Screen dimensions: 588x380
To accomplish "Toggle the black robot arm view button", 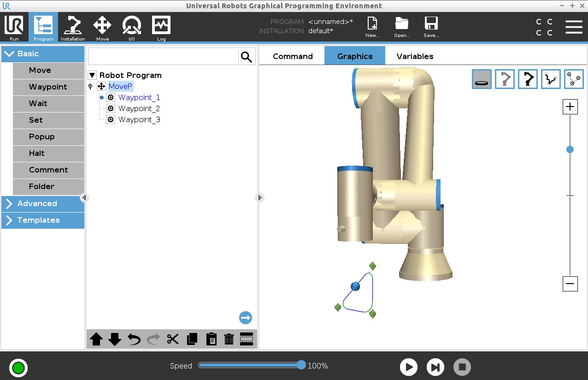I will point(528,79).
